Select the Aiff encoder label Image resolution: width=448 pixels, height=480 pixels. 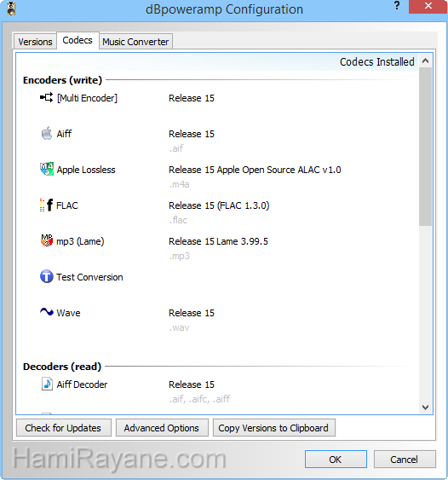tap(64, 134)
